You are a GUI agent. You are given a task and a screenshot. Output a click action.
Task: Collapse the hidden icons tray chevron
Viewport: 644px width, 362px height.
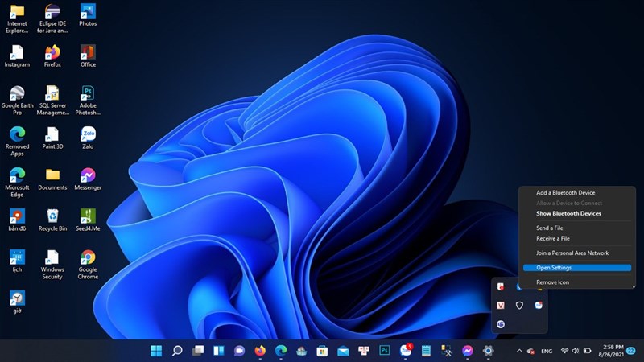coord(519,352)
